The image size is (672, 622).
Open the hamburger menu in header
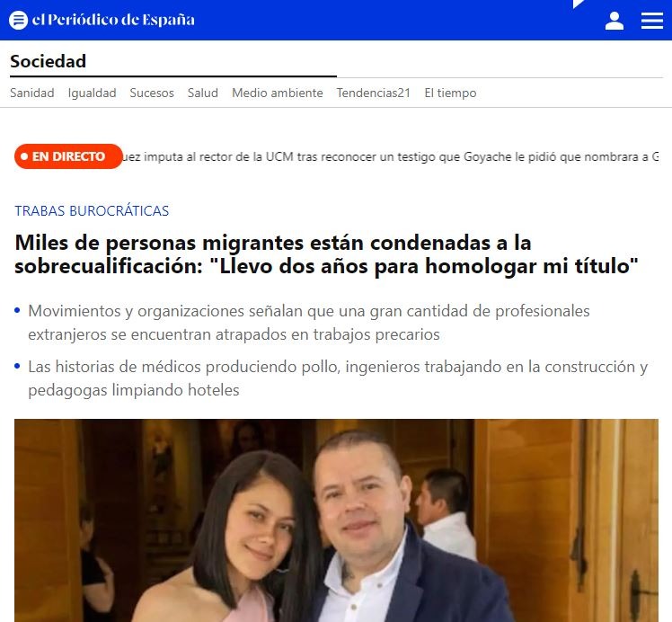coord(652,21)
